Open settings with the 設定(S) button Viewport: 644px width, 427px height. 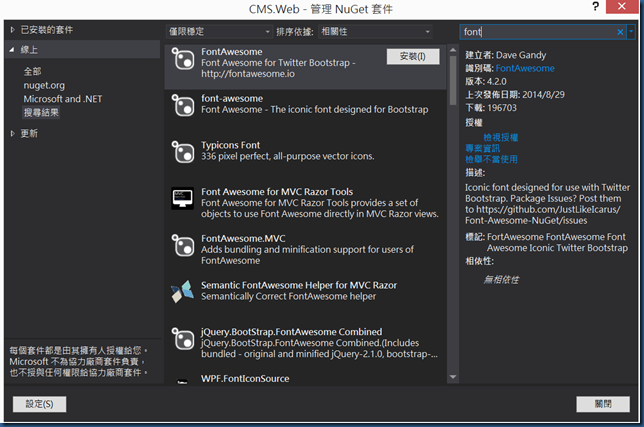tap(39, 404)
